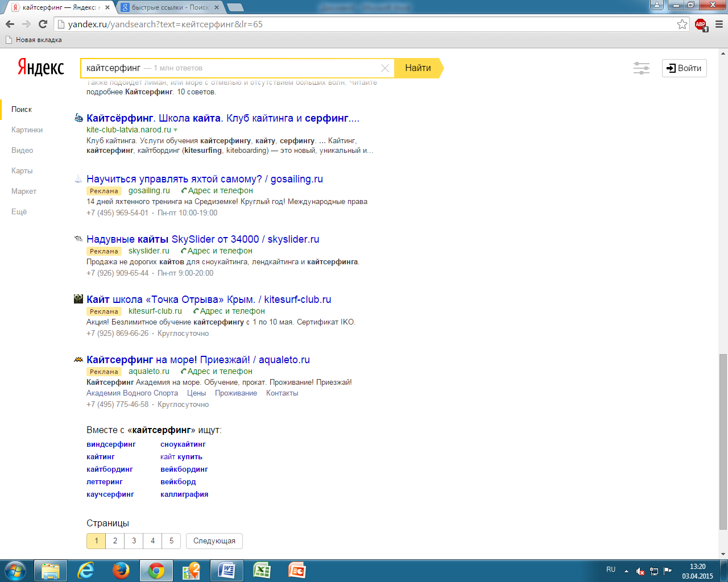Viewport: 728px width, 582px height.
Task: Open the Adblock Plus extension icon
Action: [701, 24]
